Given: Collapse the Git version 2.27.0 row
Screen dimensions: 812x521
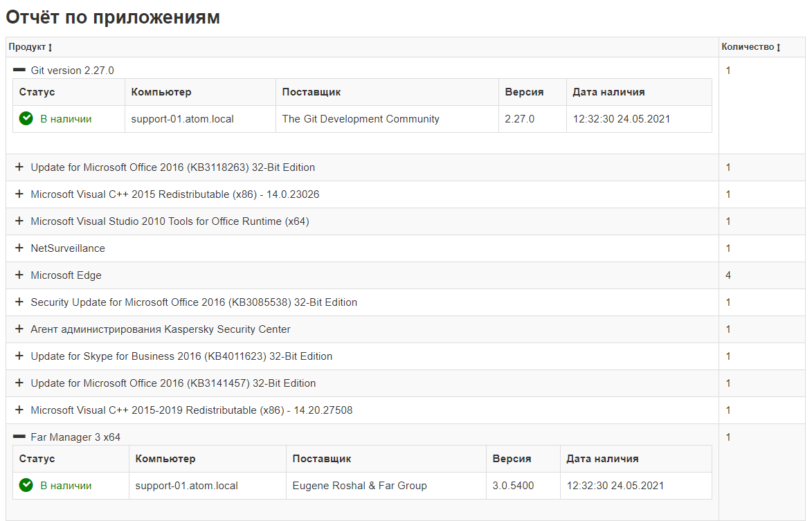Looking at the screenshot, I should pos(19,71).
